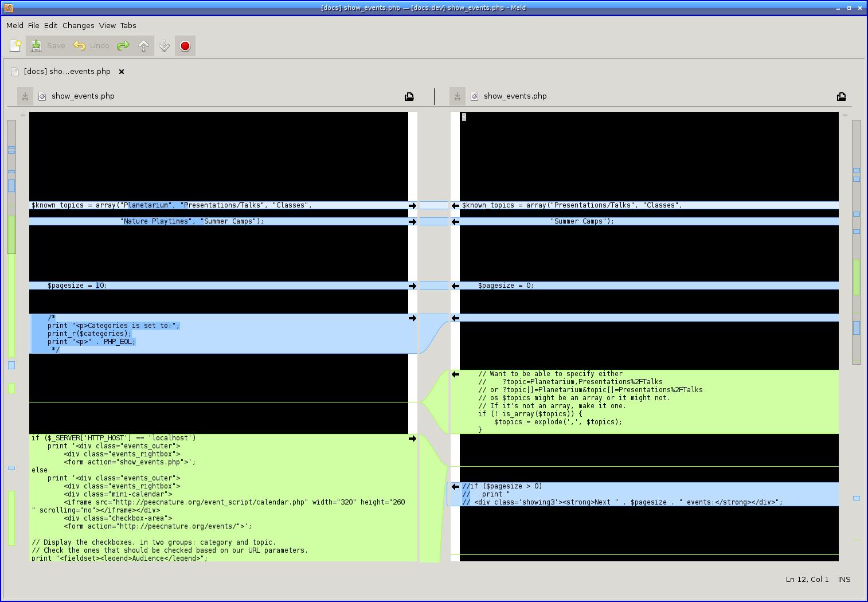Click the Save toolbar button
868x602 pixels.
[x=48, y=46]
